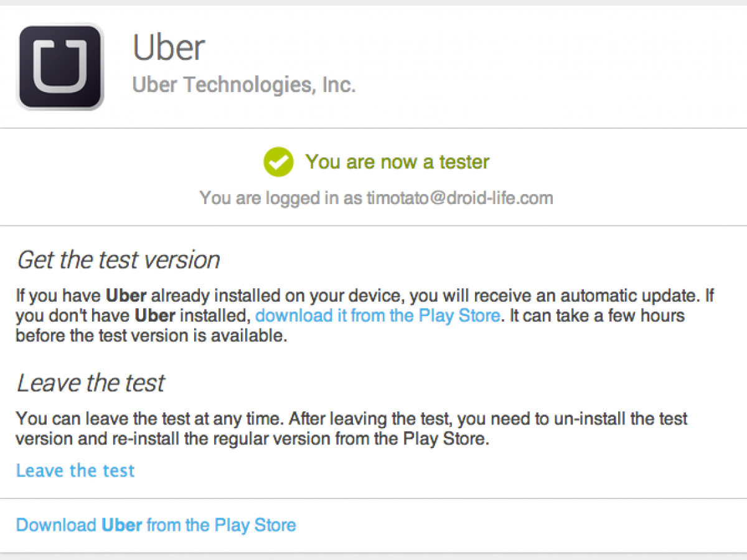This screenshot has height=560, width=747.
Task: Click bold "Uber" in "If you have Uber"
Action: click(x=126, y=295)
